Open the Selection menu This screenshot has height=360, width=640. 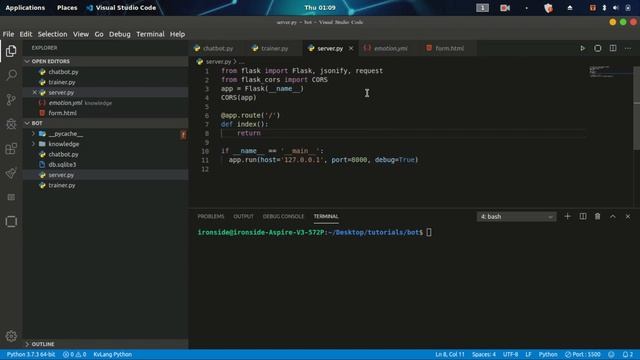pos(53,34)
